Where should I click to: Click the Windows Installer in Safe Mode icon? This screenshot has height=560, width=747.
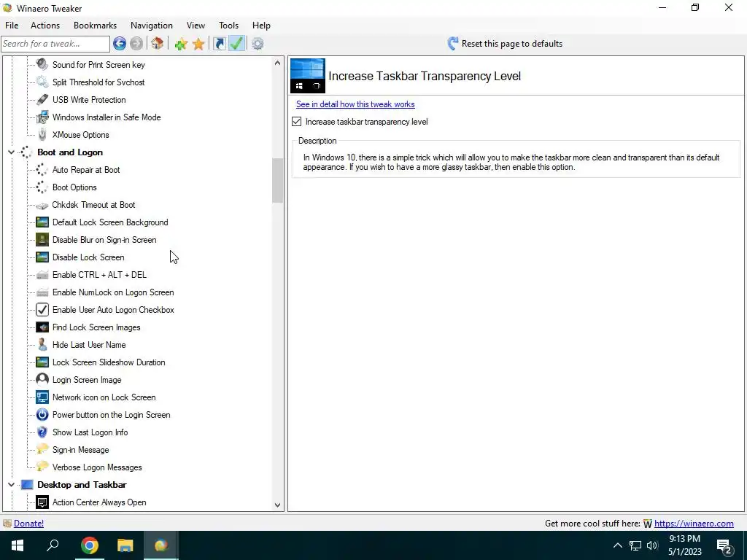[x=42, y=117]
